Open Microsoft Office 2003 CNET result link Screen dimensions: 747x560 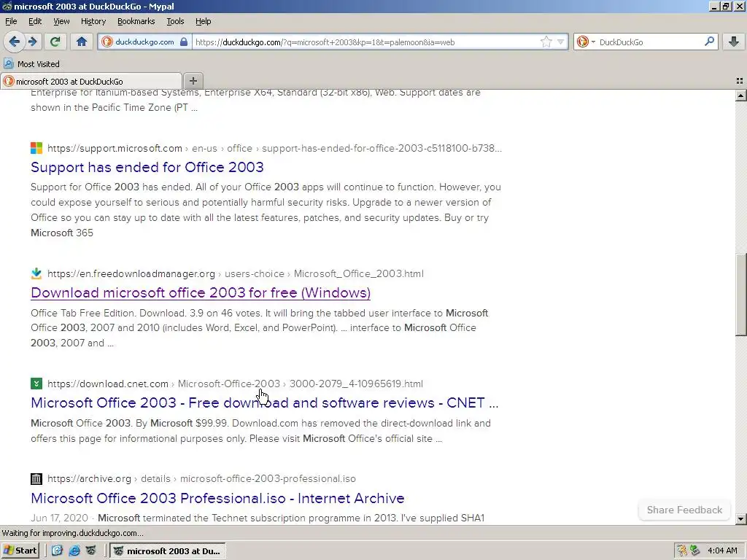click(264, 402)
